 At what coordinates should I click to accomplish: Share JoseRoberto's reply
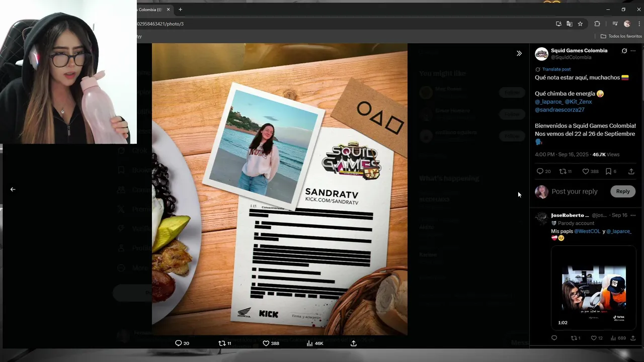tap(633, 338)
